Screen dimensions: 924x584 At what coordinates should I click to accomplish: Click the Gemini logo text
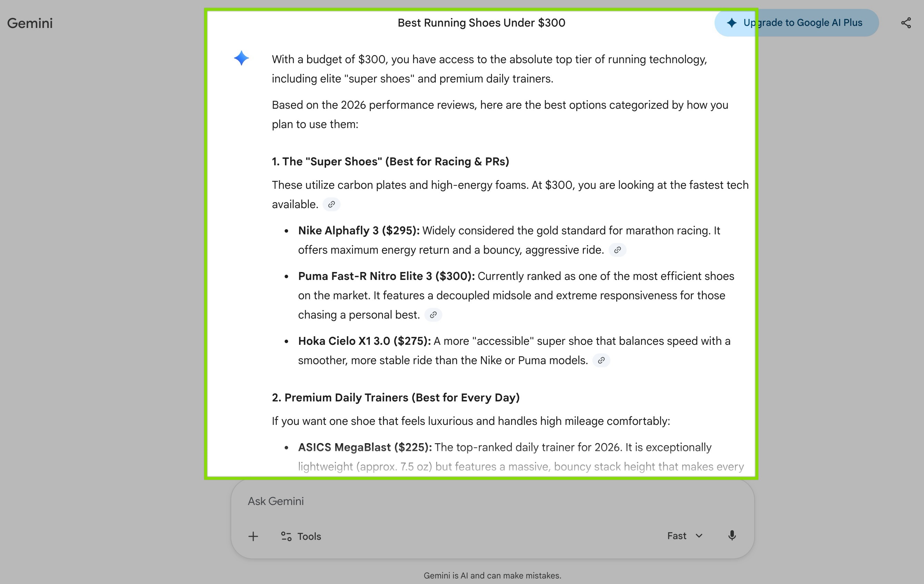30,23
